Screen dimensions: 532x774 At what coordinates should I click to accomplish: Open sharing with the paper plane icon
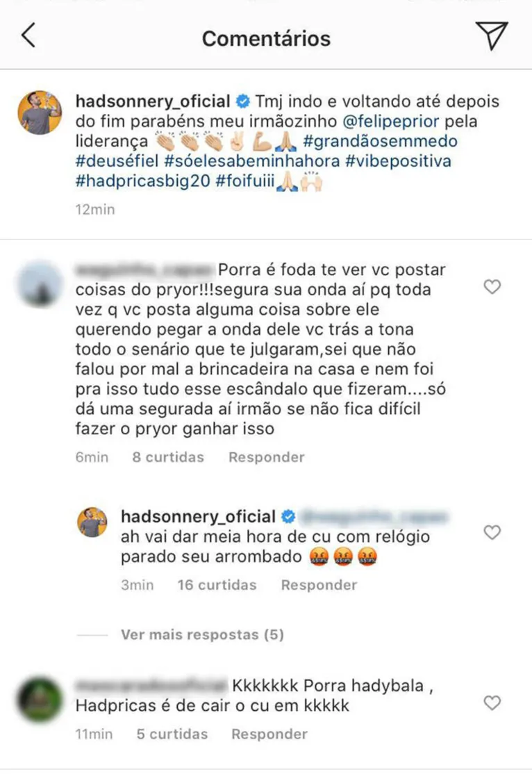pyautogui.click(x=492, y=36)
